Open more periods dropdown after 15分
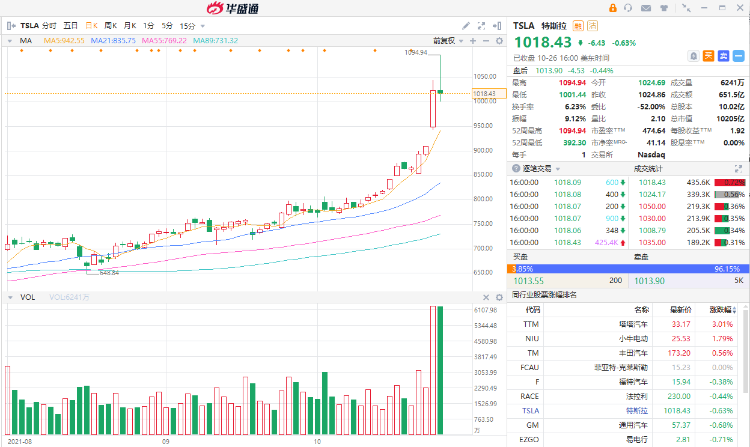Viewport: 750px width, 447px height. pos(203,26)
